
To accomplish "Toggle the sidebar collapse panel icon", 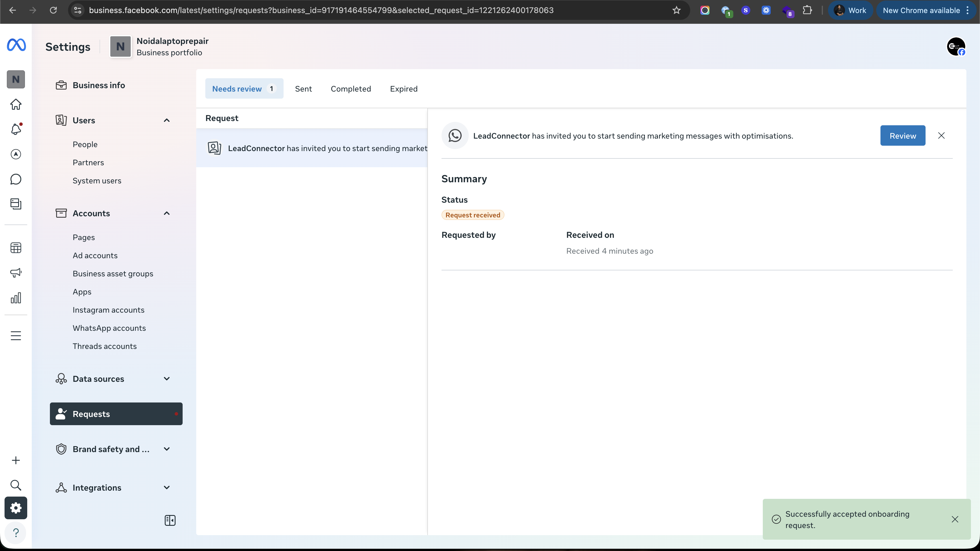I will tap(170, 520).
